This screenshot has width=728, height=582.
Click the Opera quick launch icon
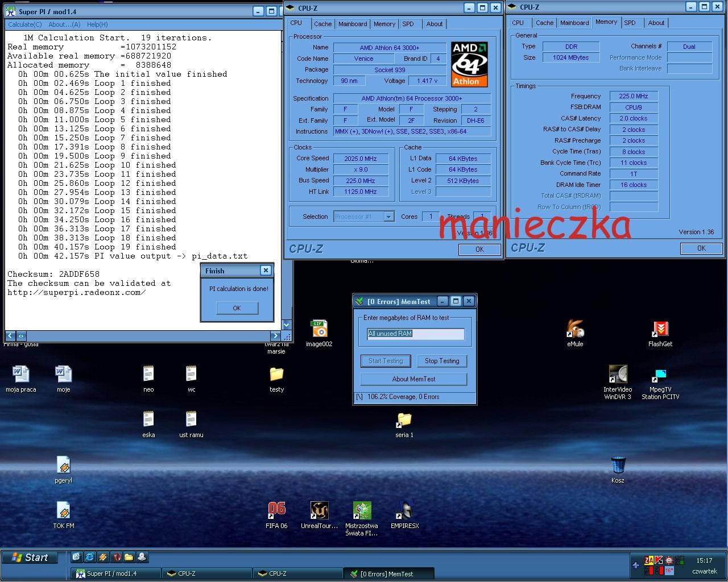point(116,557)
